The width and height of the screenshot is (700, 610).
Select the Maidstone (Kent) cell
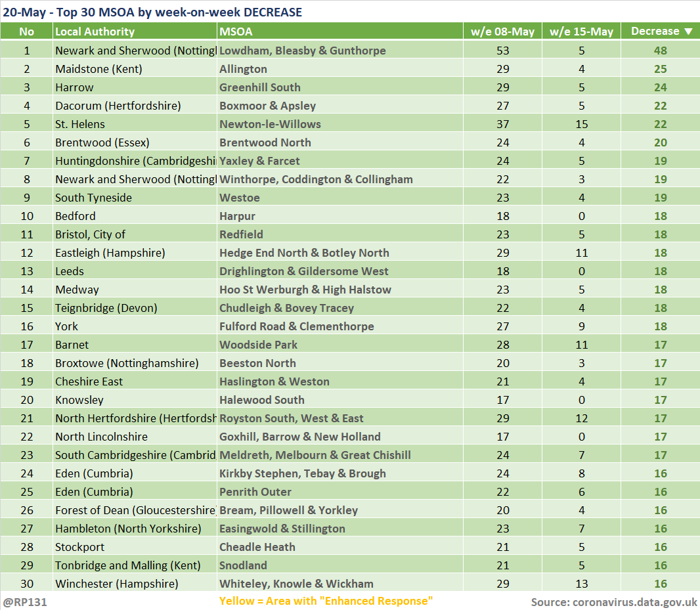pos(98,69)
